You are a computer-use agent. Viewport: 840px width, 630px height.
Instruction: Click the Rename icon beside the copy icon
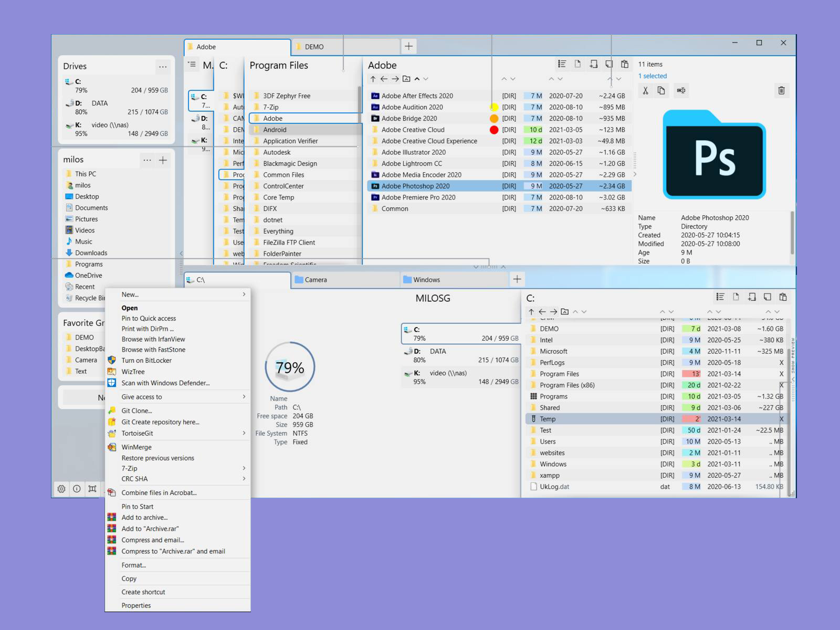(x=681, y=91)
